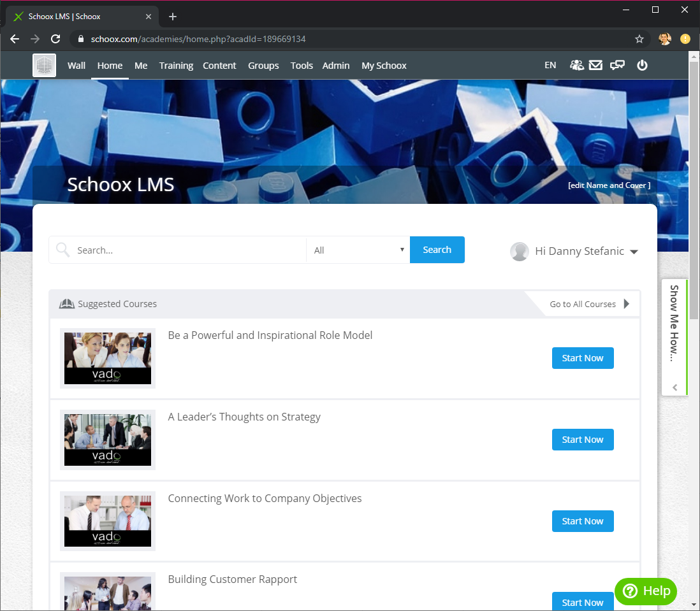The height and width of the screenshot is (611, 700).
Task: Click thumbnail of Connecting Work to Company Objectives
Action: click(108, 521)
